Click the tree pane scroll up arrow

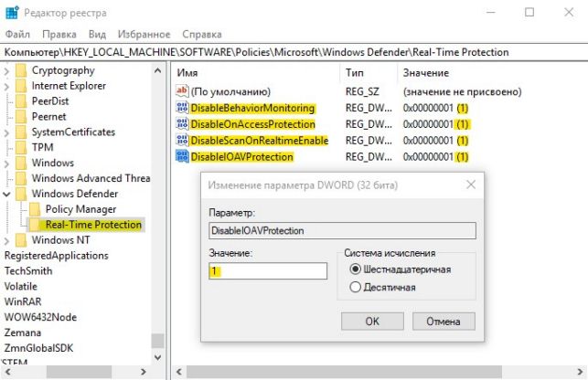(x=157, y=70)
